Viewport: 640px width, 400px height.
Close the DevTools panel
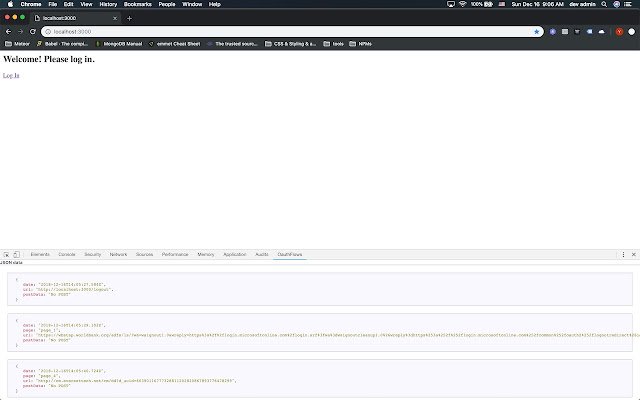coord(633,254)
